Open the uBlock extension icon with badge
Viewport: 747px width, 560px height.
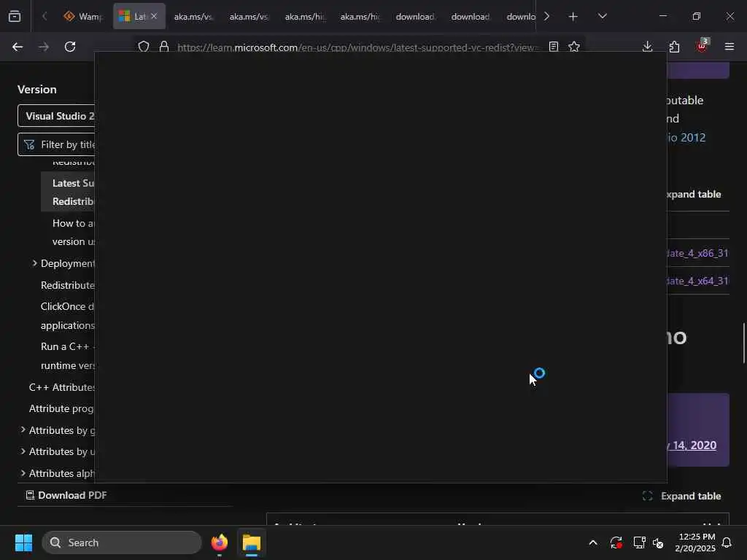[x=703, y=46]
